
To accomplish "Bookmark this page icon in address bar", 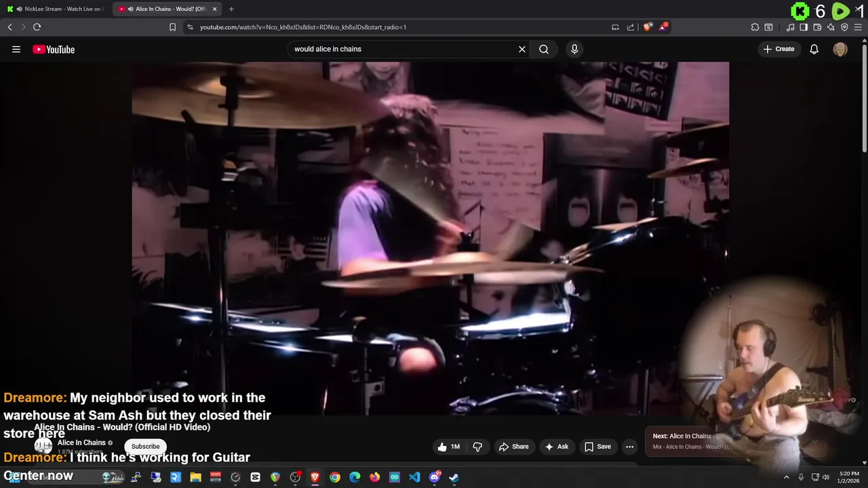I will pyautogui.click(x=172, y=27).
